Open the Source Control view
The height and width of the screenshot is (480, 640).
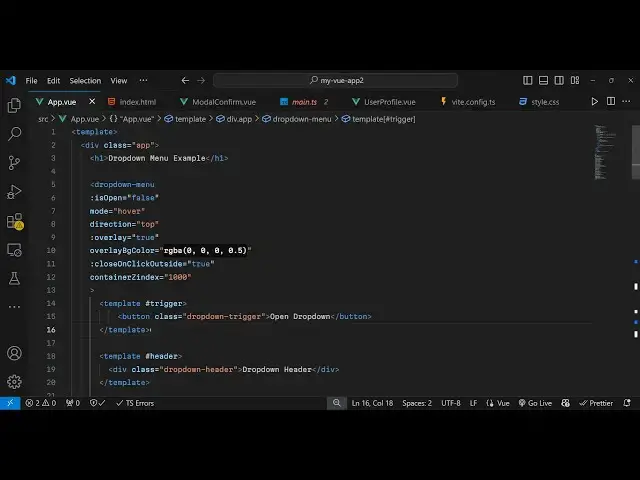click(14, 163)
